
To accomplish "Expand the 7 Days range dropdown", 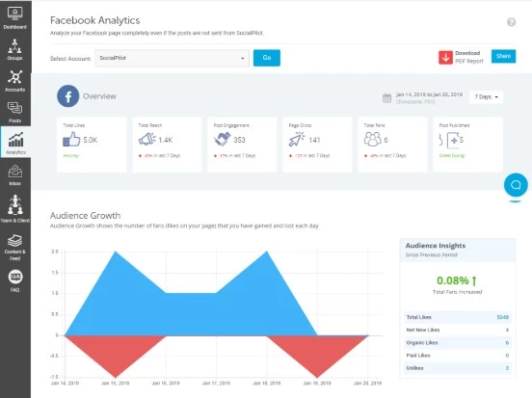I will click(486, 97).
